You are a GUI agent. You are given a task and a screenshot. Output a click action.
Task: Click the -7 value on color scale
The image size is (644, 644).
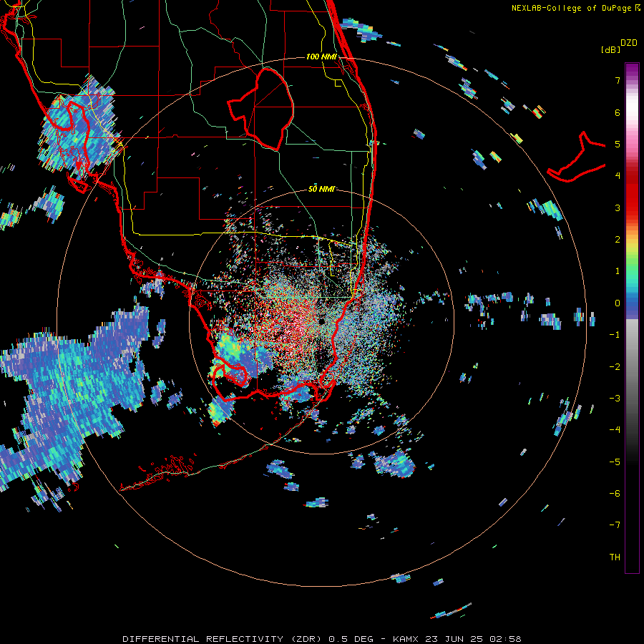[x=615, y=525]
